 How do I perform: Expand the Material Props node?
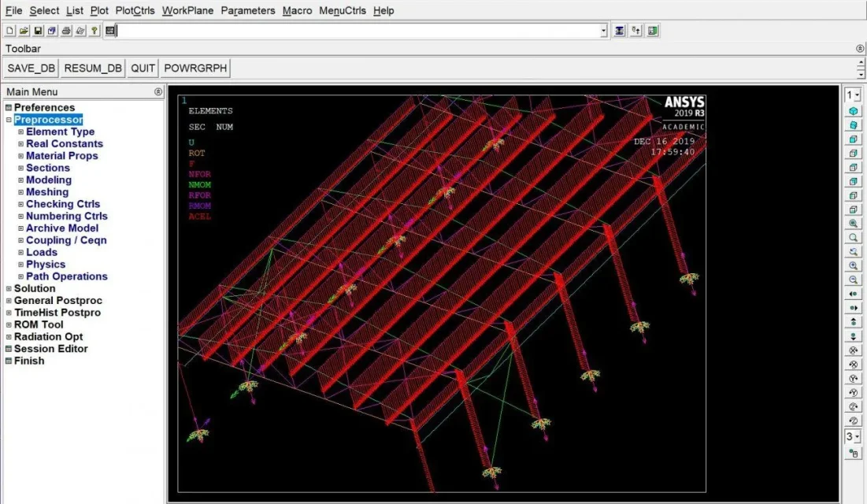pyautogui.click(x=21, y=156)
